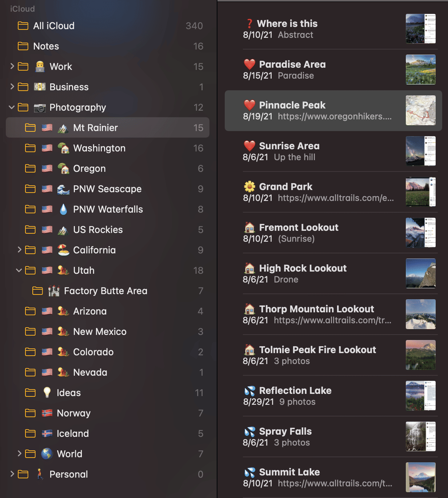Click the Mt Rainier mountain emoji icon

pyautogui.click(x=63, y=128)
